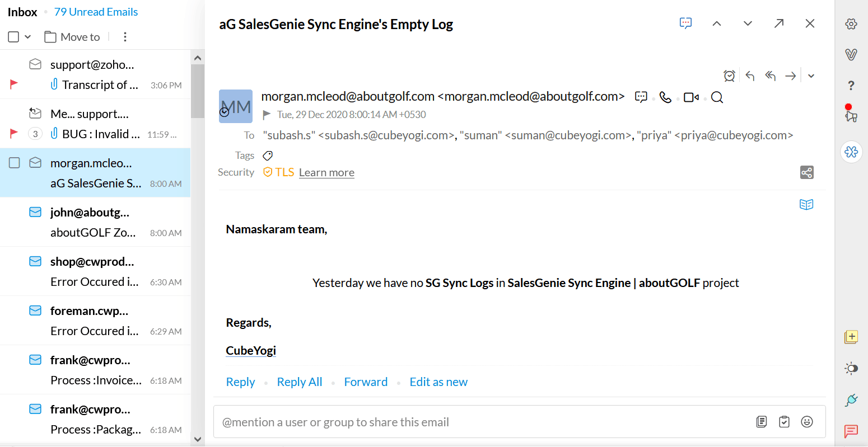Unflag the support@zoho Transcript email
The image size is (868, 447).
pos(14,84)
